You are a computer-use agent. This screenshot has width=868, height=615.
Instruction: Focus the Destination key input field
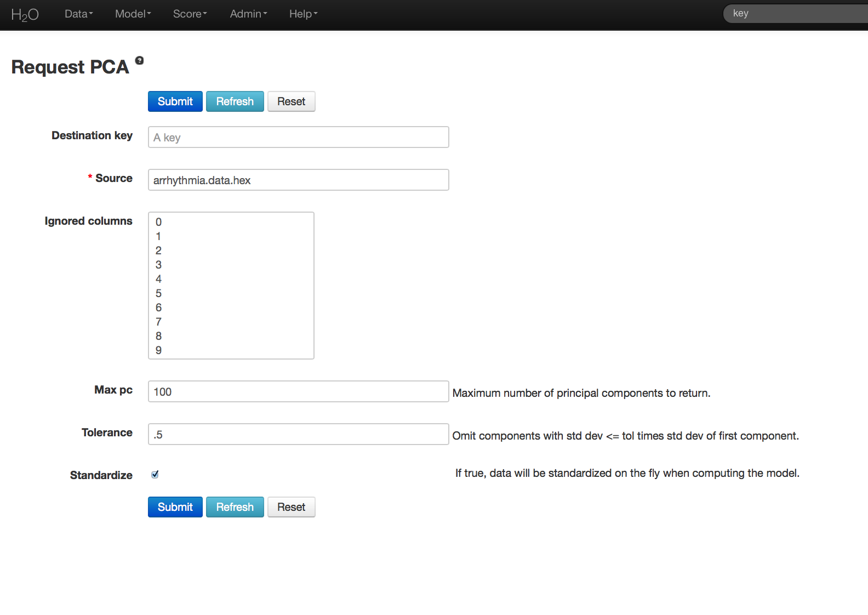(298, 137)
